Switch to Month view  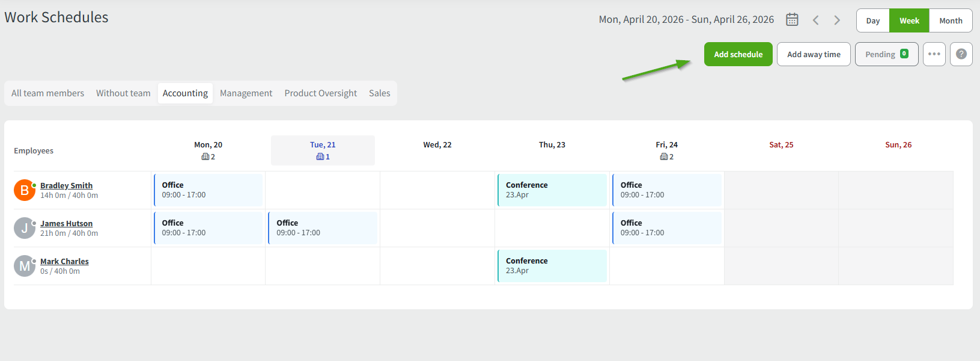pos(951,20)
